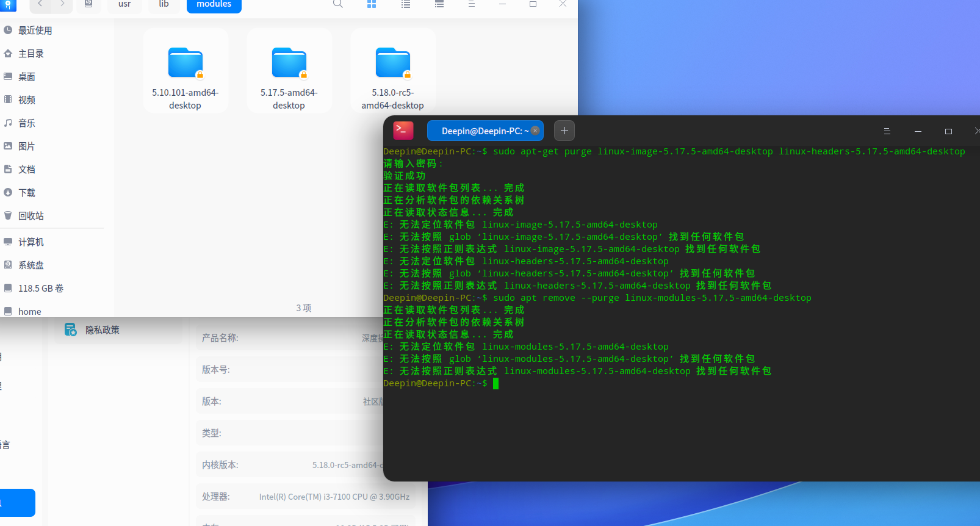The image size is (980, 526).
Task: Maximize the terminal window
Action: [x=948, y=131]
